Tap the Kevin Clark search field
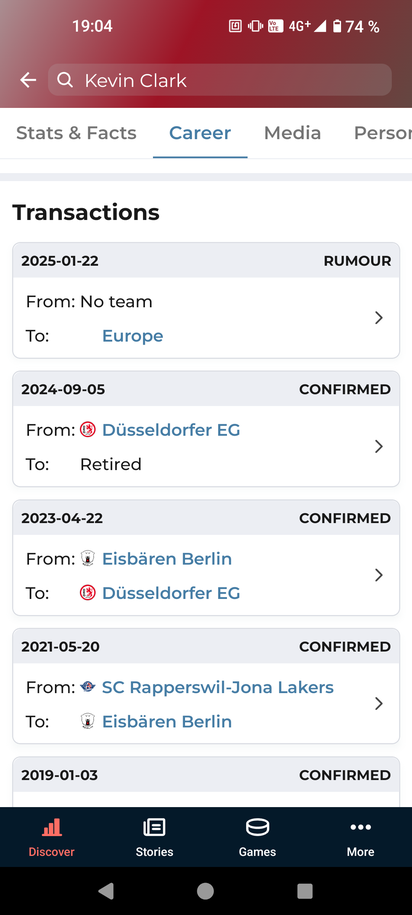 pyautogui.click(x=219, y=80)
